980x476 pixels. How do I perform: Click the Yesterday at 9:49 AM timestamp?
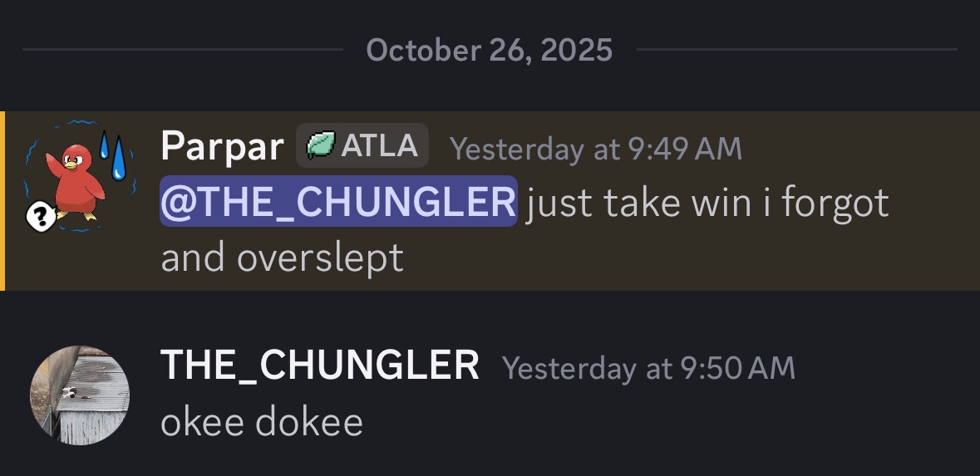tap(595, 149)
